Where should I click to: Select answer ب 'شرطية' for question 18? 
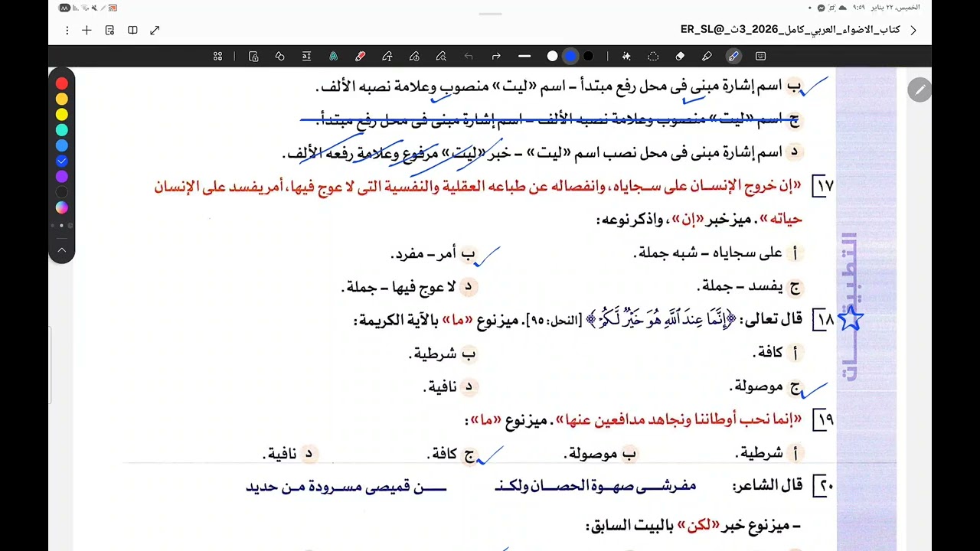pos(444,354)
